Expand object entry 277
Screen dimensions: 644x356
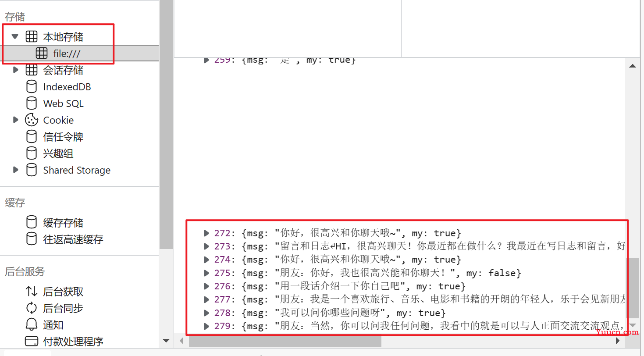tap(206, 300)
